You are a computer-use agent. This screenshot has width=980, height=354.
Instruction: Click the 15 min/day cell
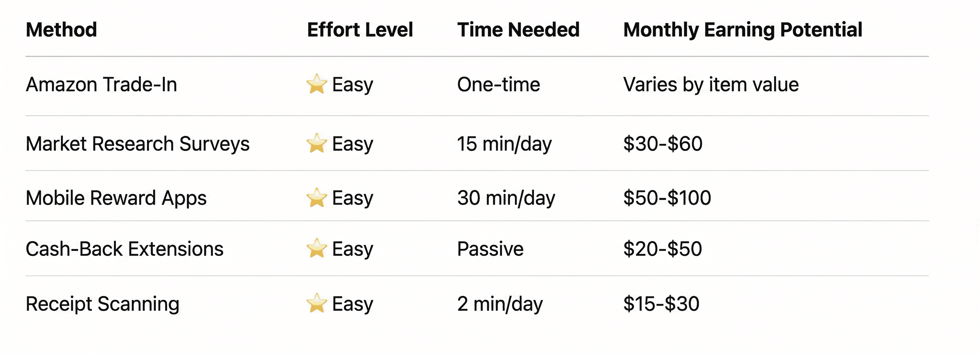coord(504,144)
